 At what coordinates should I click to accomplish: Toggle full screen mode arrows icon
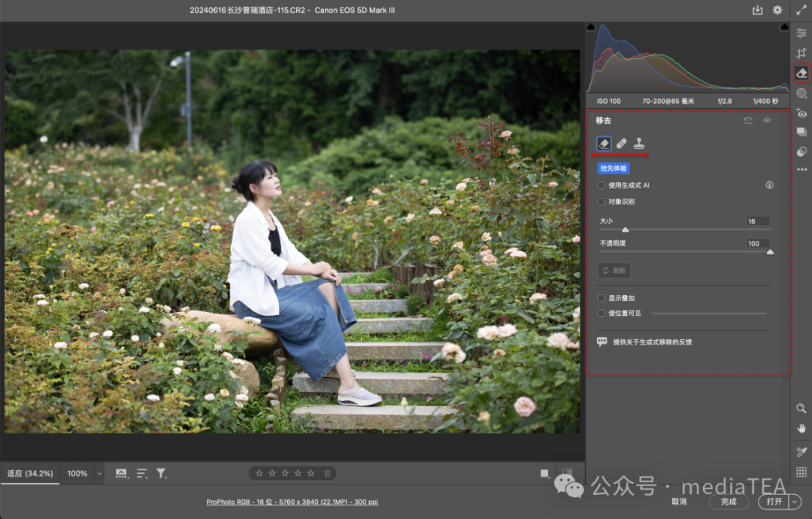pyautogui.click(x=801, y=10)
